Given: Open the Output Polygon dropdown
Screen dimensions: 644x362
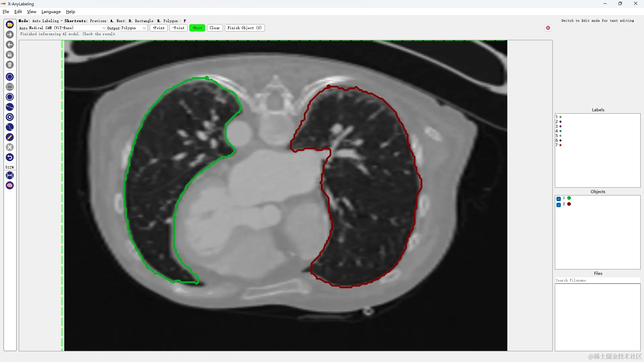Looking at the screenshot, I should pyautogui.click(x=133, y=28).
